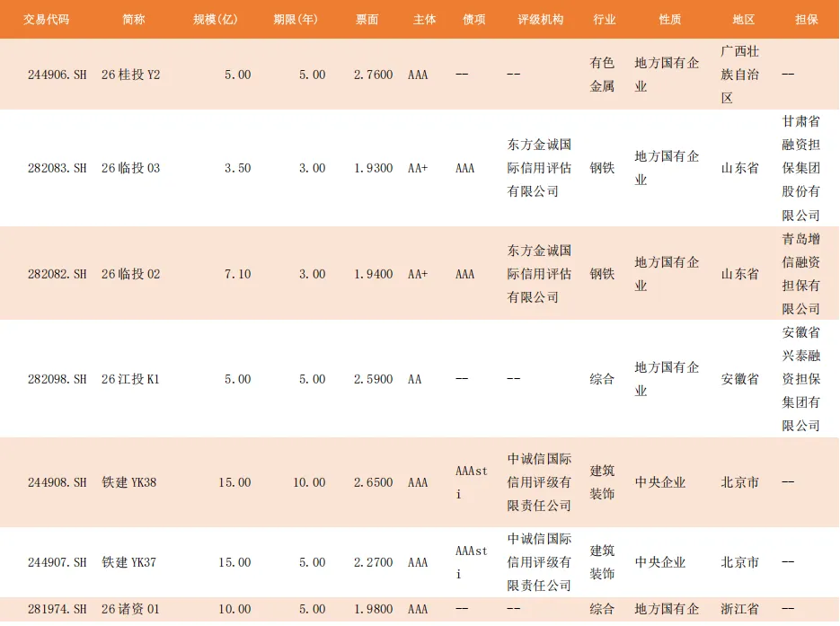Click 中诚信国际 rating agency in 铁建YK38 row
The height and width of the screenshot is (626, 840).
(x=539, y=482)
